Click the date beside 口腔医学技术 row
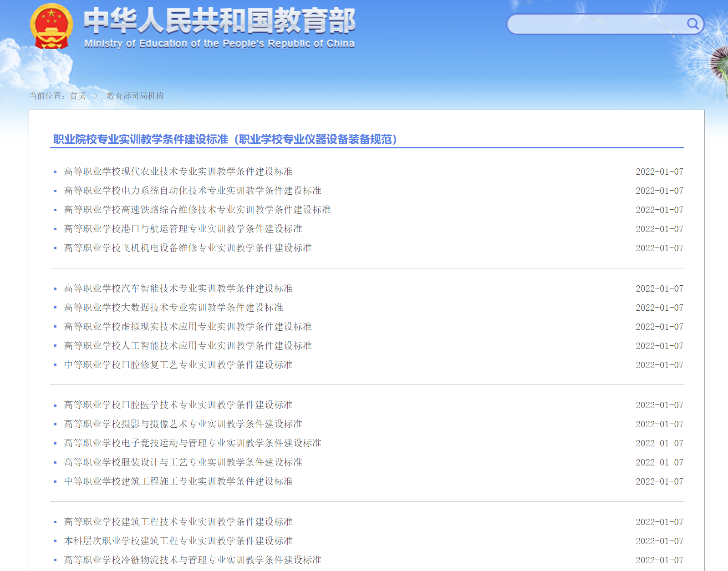Screen dimensions: 728x571 659,405
